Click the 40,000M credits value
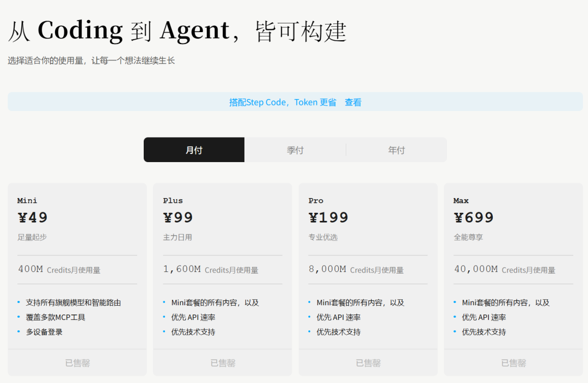The image size is (588, 383). point(476,269)
